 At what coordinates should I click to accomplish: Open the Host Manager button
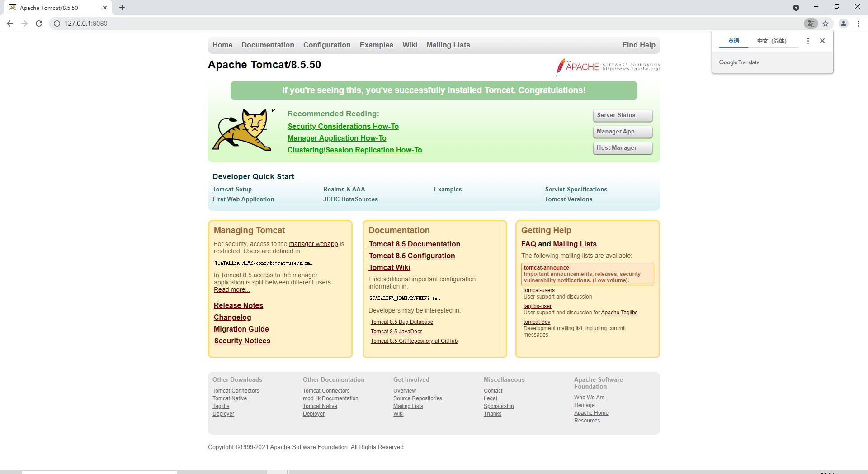click(x=623, y=148)
